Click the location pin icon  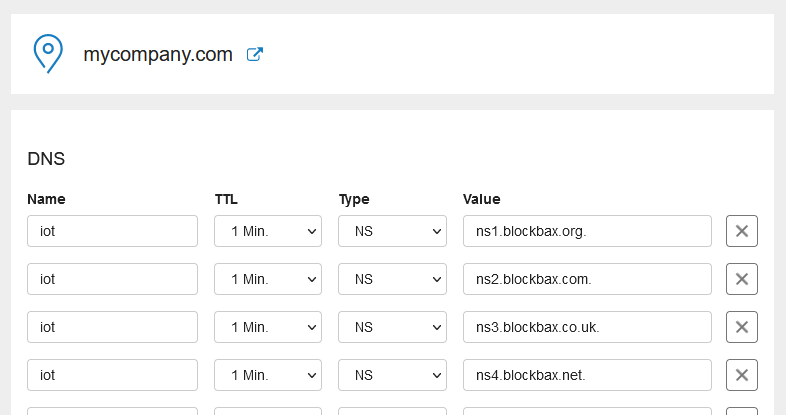[48, 54]
